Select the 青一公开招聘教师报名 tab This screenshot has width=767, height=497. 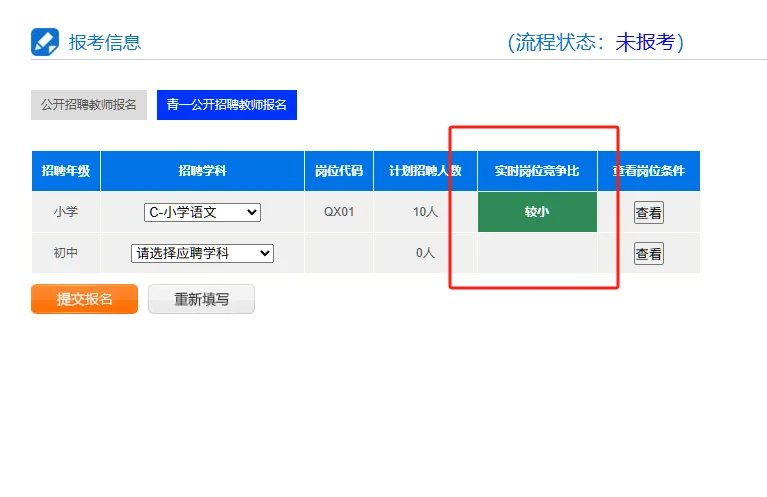[x=227, y=105]
